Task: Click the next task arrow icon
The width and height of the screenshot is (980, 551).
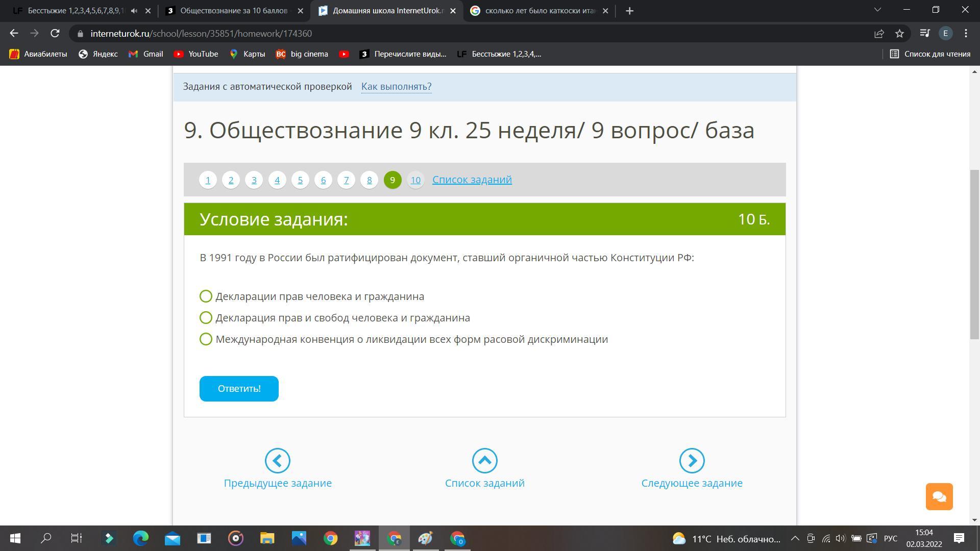Action: (x=692, y=461)
